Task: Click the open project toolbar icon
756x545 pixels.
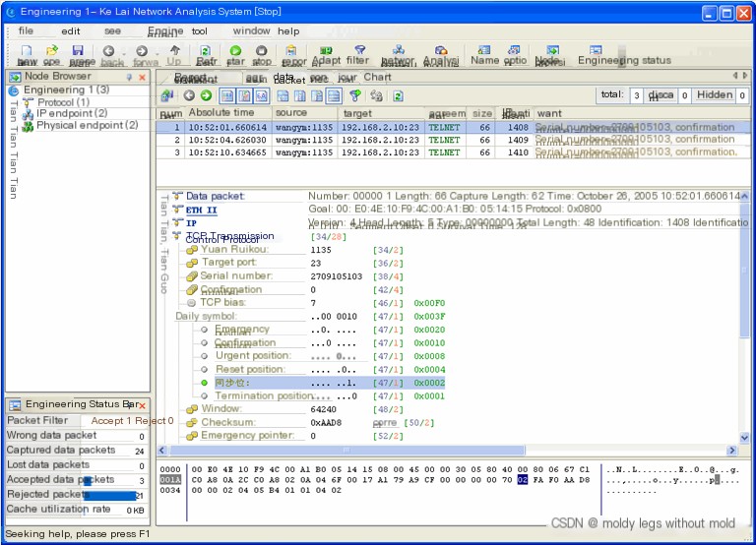Action: pyautogui.click(x=51, y=50)
